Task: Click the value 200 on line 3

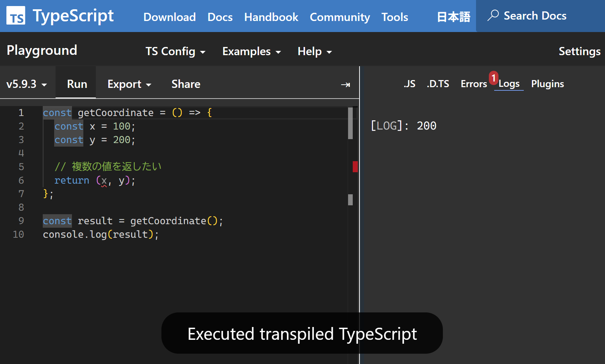Action: point(121,140)
